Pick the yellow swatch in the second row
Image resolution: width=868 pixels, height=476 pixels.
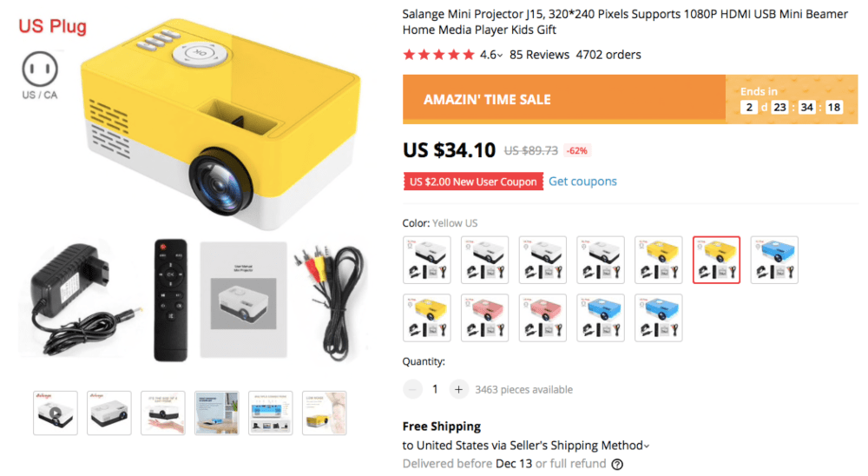[x=426, y=318]
